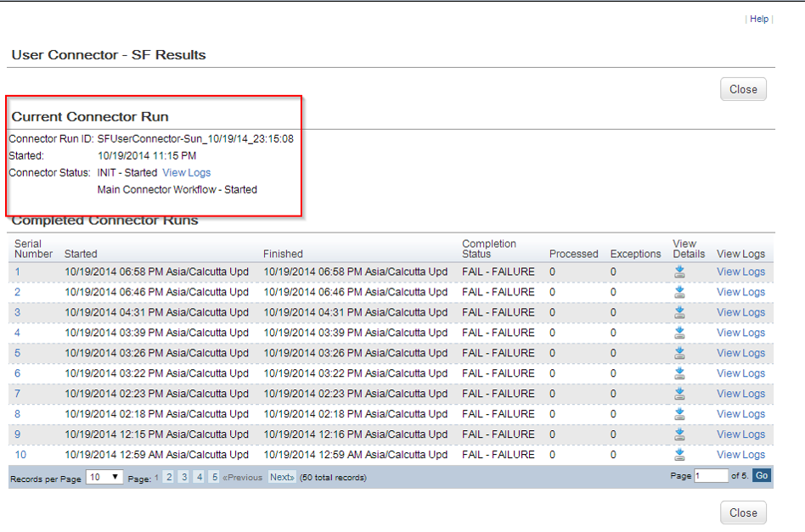Viewport: 805px width, 532px height.
Task: View Logs for serial number 9 row
Action: click(740, 434)
